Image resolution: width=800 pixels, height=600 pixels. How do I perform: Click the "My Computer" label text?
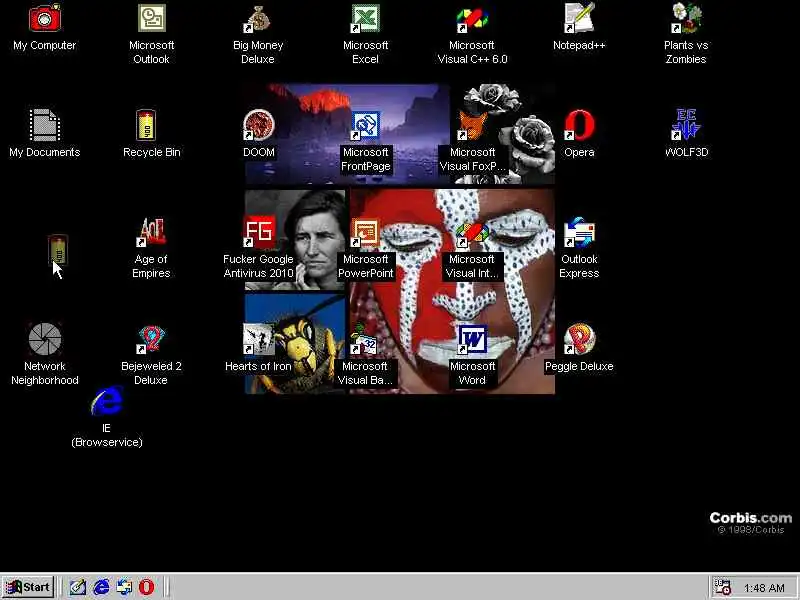pyautogui.click(x=45, y=45)
